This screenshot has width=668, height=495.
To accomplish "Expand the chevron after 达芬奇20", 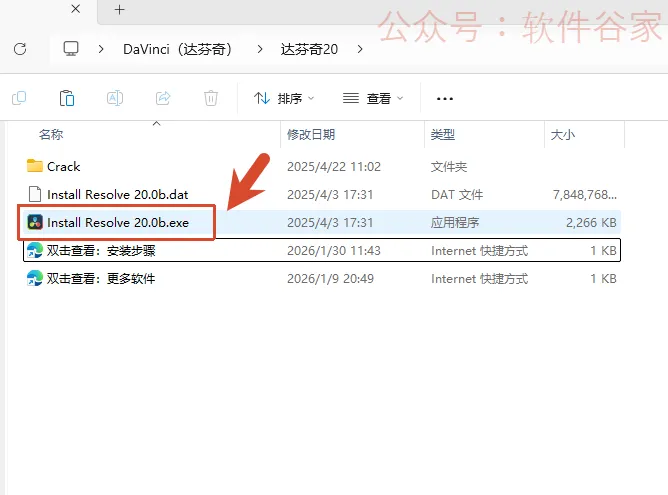I will (360, 49).
